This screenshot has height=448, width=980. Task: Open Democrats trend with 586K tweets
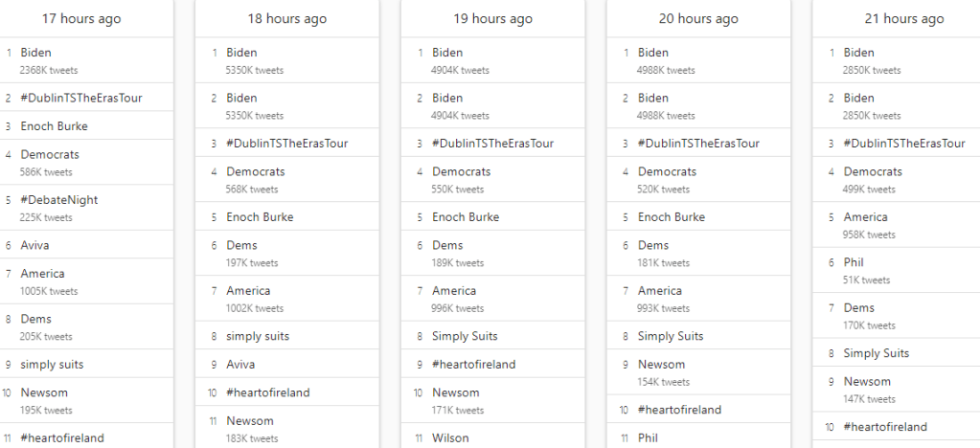tap(50, 155)
